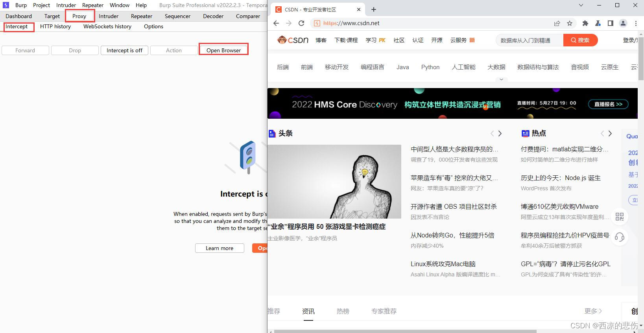Open the Help menu
The image size is (644, 333).
point(141,5)
